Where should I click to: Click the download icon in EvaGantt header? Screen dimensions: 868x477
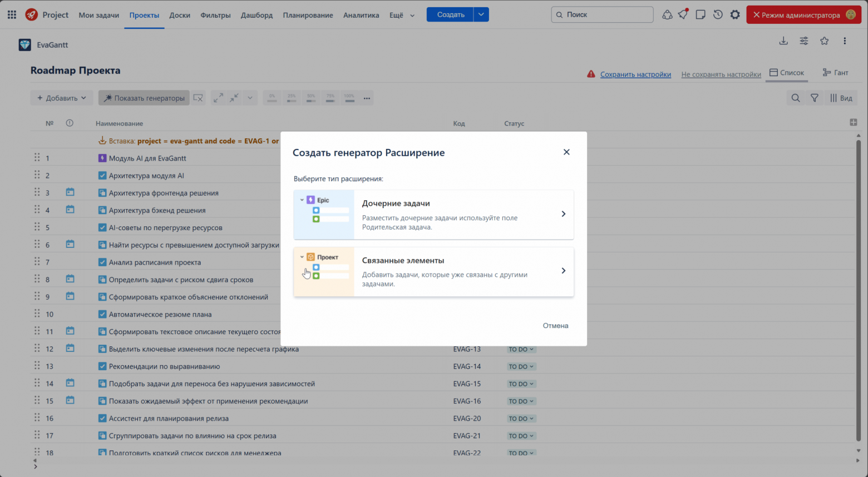tap(783, 41)
